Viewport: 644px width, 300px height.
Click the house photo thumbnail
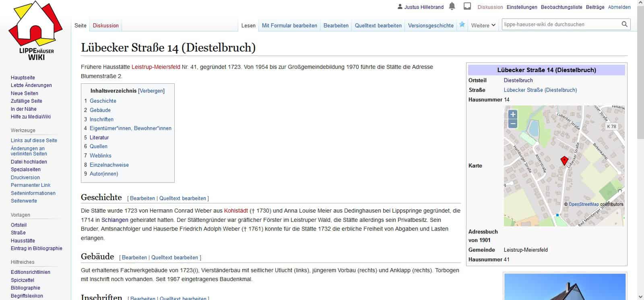tap(565, 287)
